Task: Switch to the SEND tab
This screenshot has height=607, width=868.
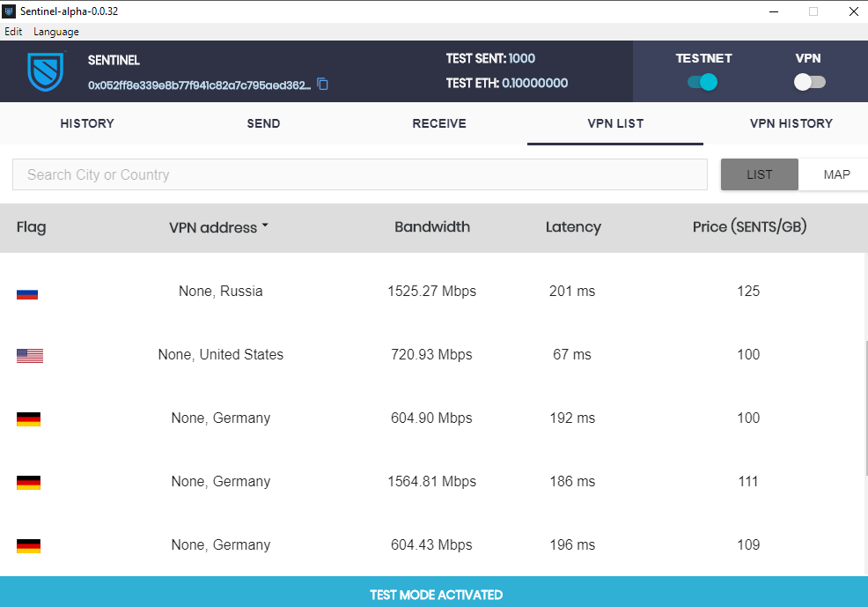Action: (263, 123)
